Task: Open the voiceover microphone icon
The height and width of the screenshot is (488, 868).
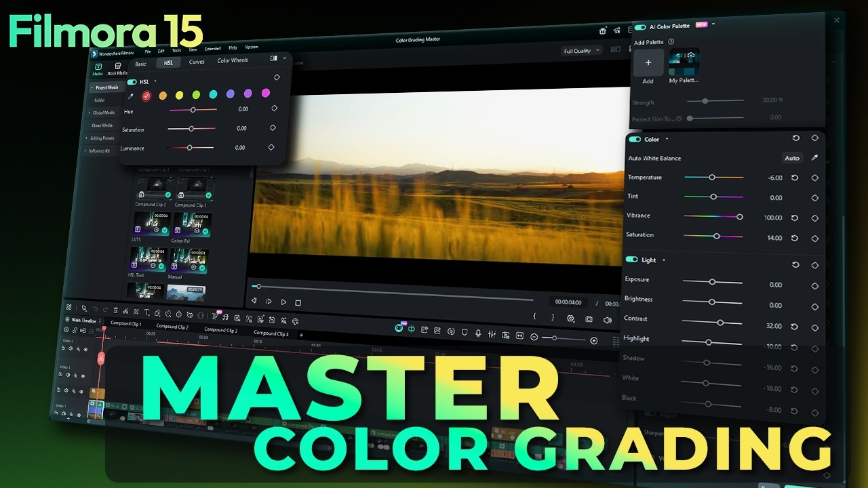Action: click(477, 333)
